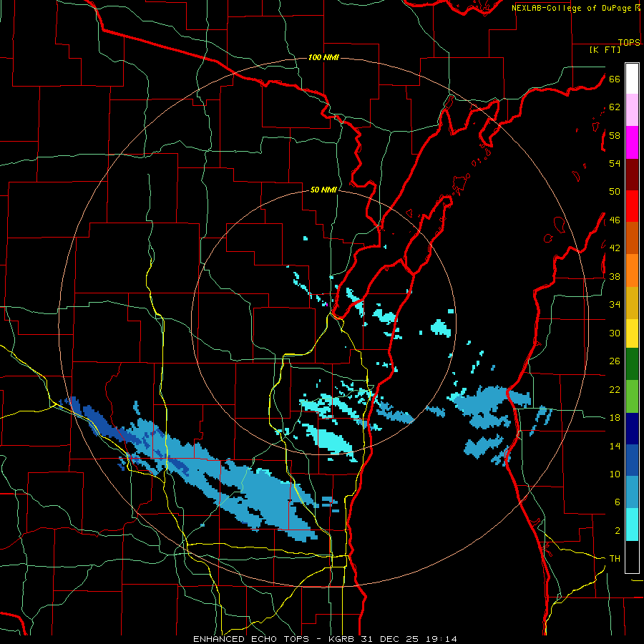Click the black TH threshold legend swatch

pyautogui.click(x=632, y=557)
